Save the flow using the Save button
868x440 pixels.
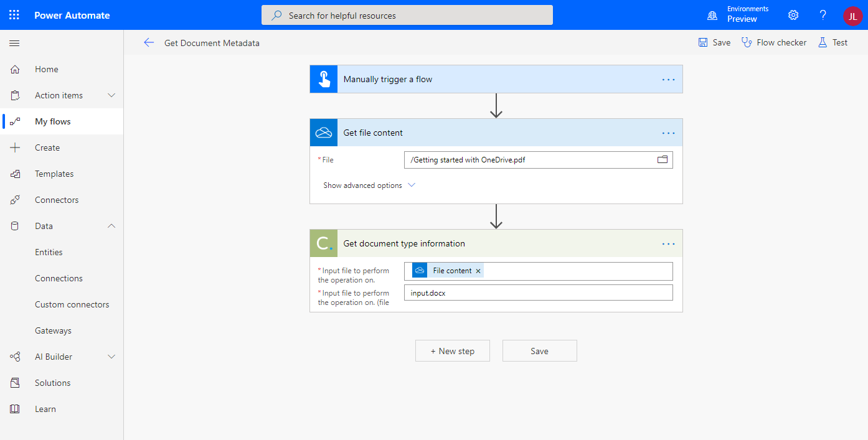point(540,350)
